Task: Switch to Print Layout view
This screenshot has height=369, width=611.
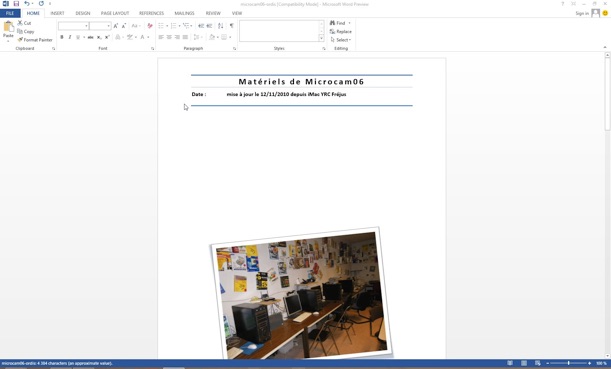Action: pyautogui.click(x=524, y=363)
